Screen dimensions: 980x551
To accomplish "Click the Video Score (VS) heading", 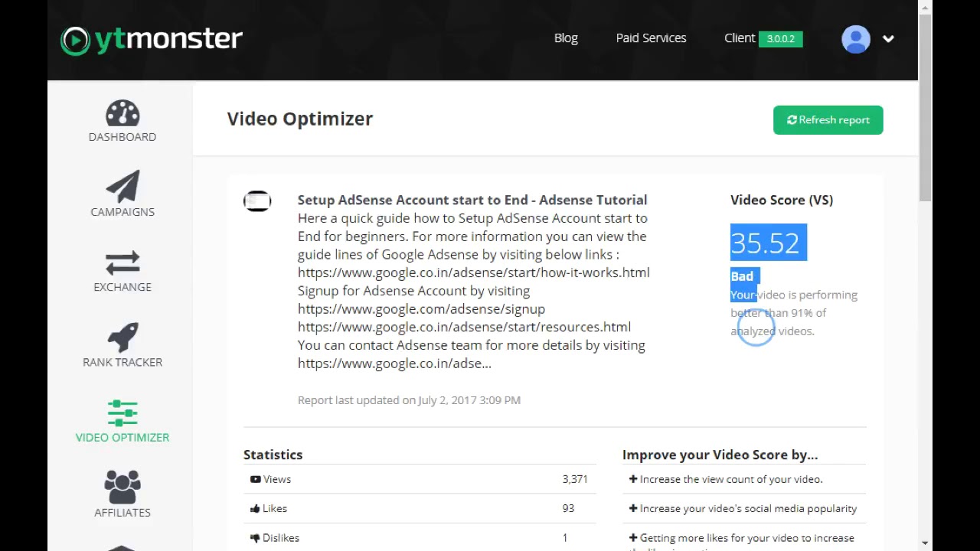I will [x=782, y=200].
